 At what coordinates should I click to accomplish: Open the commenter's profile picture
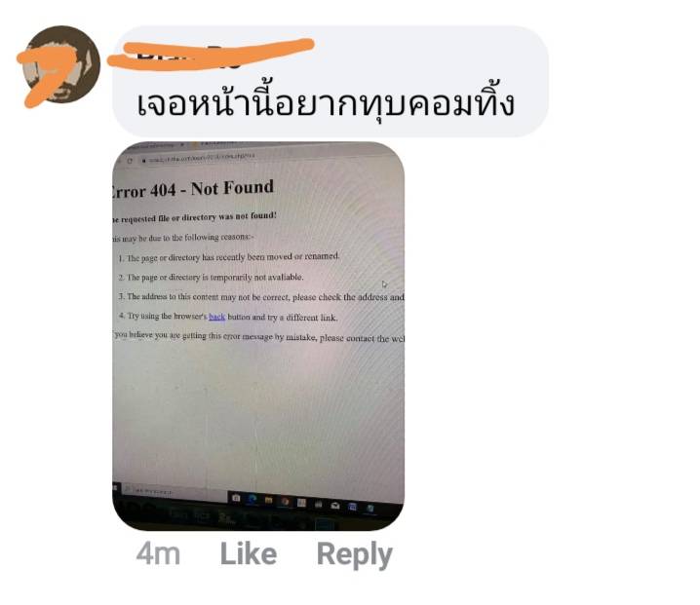click(x=61, y=65)
